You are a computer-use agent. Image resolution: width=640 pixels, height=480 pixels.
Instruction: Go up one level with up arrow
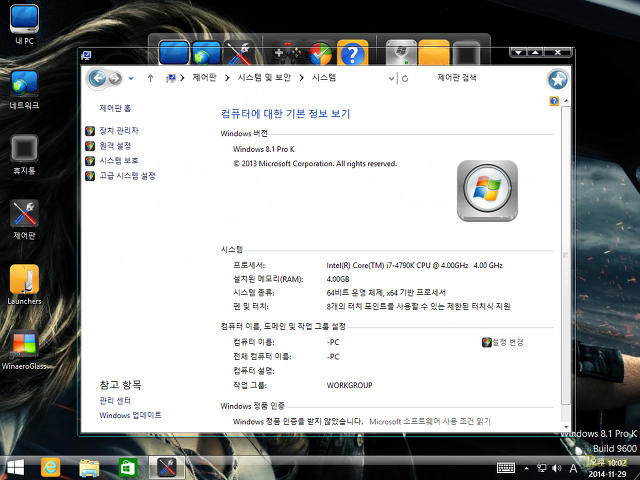(150, 78)
